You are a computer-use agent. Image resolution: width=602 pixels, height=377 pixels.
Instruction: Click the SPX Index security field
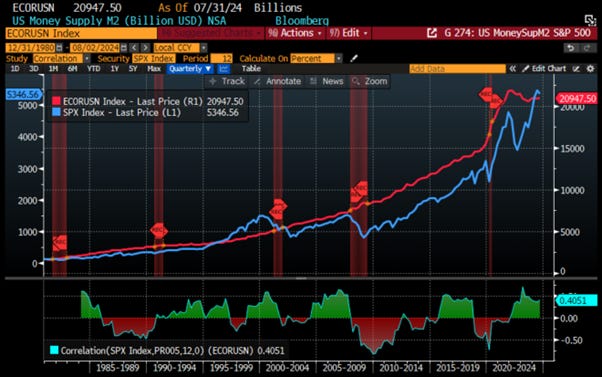point(154,58)
